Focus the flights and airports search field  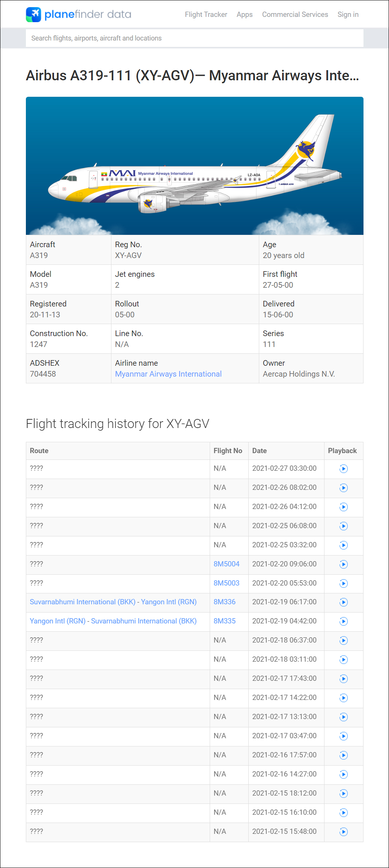point(195,38)
